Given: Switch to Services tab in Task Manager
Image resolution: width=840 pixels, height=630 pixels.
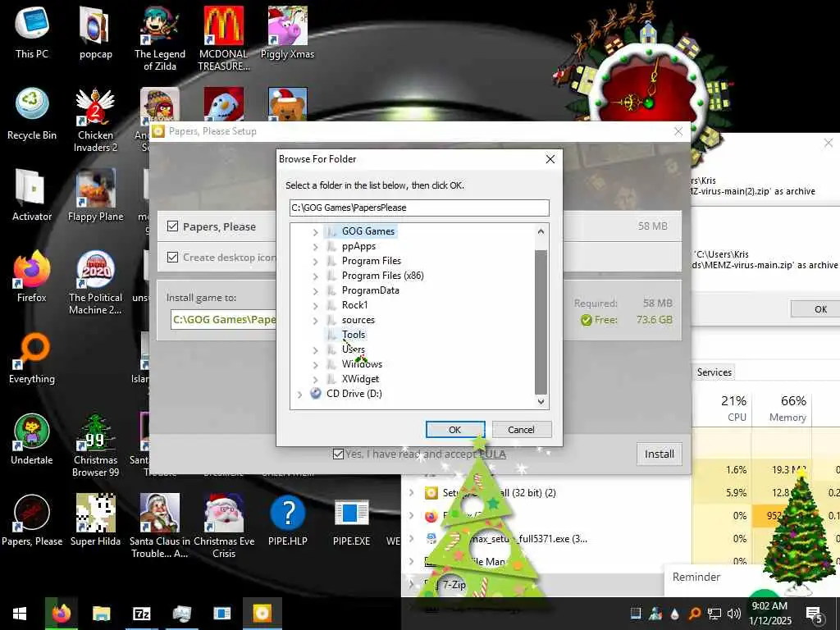Looking at the screenshot, I should [714, 372].
